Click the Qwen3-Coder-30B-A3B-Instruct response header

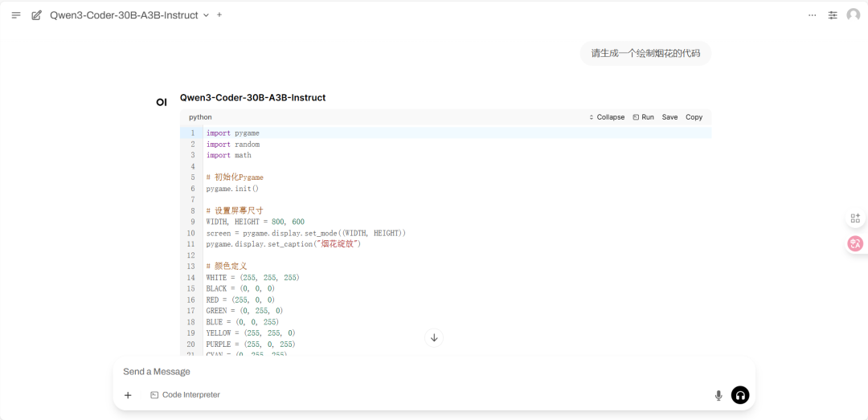click(252, 98)
